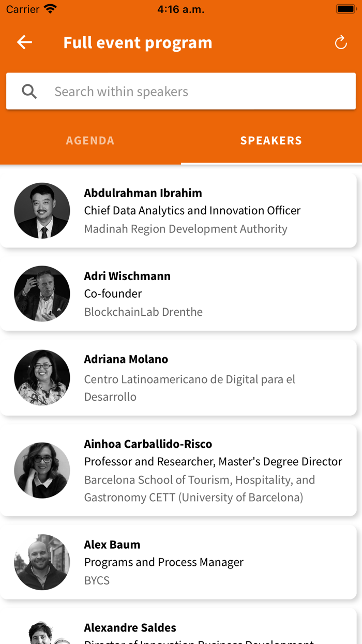Screen dimensions: 362x644
Task: Tap the Wi-Fi icon in status bar
Action: click(x=50, y=9)
